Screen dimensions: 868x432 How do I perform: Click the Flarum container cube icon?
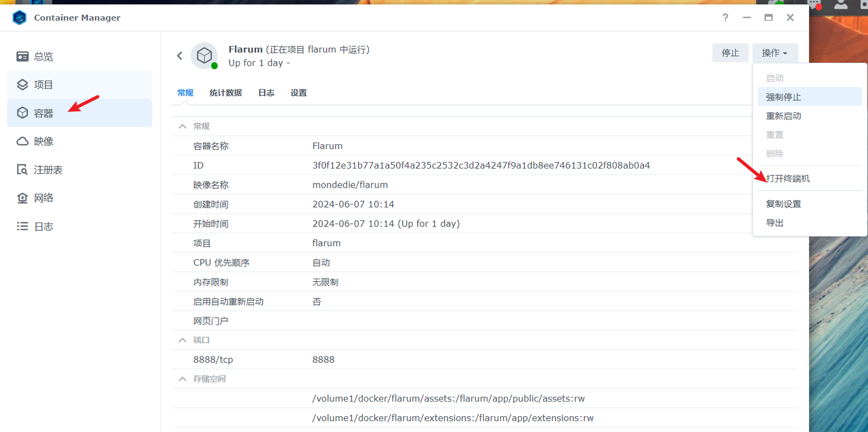205,55
